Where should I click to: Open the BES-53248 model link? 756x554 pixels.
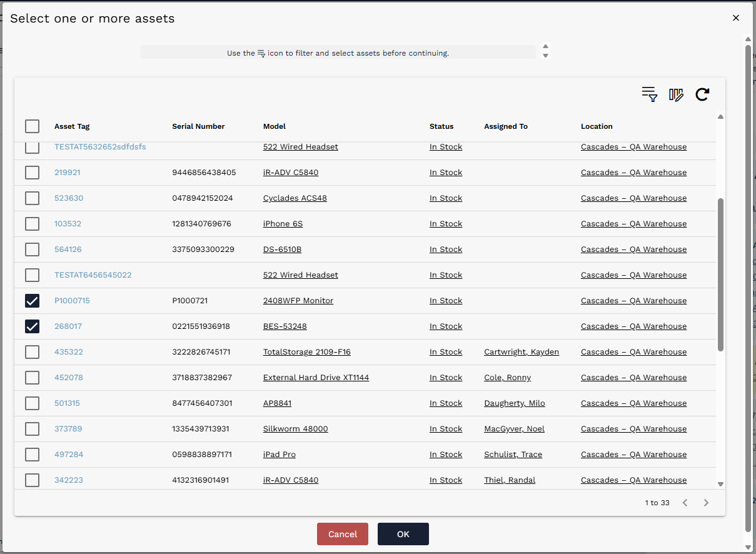285,326
